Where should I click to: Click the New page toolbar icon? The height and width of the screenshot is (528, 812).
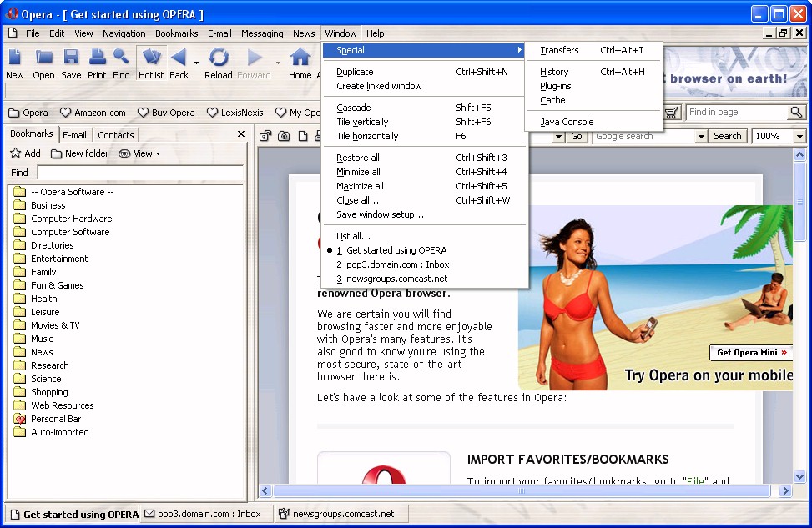click(14, 63)
